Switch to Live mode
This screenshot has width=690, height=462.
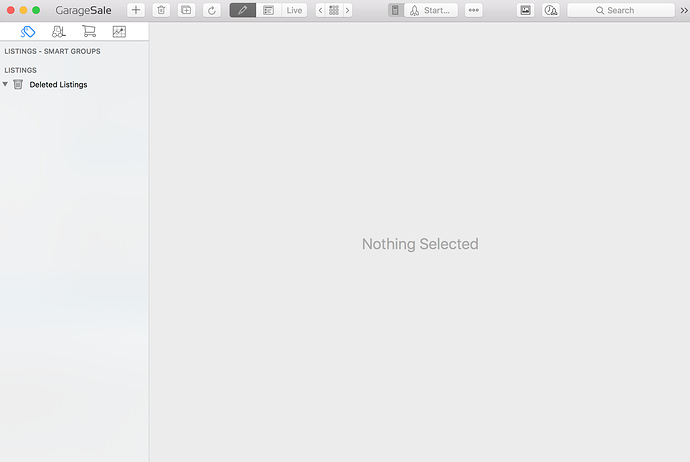(x=294, y=10)
